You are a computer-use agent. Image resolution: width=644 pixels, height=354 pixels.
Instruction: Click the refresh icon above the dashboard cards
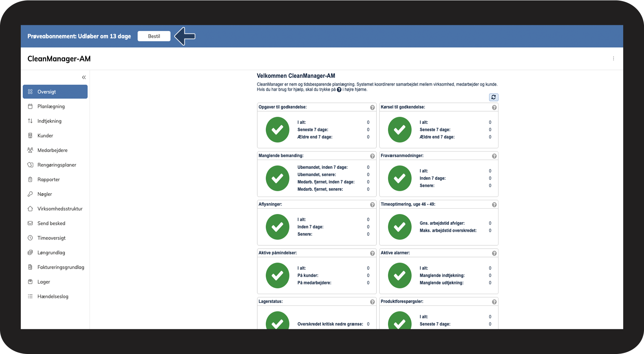493,97
